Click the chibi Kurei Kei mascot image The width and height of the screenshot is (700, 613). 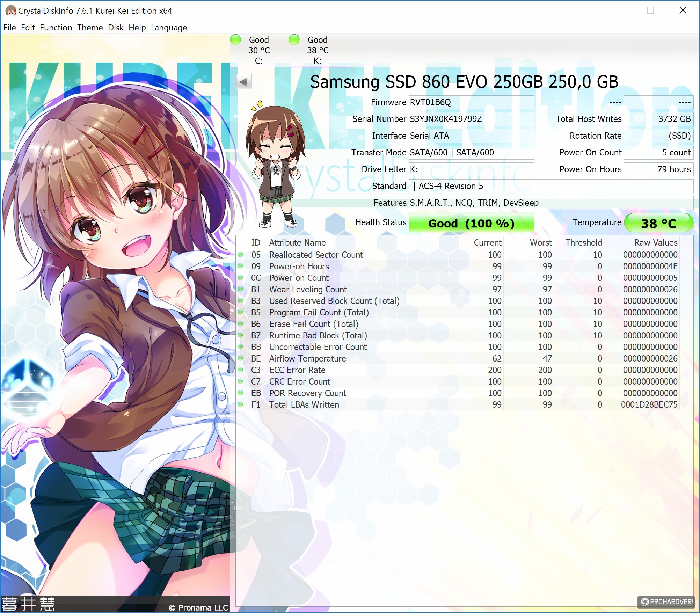coord(276,164)
